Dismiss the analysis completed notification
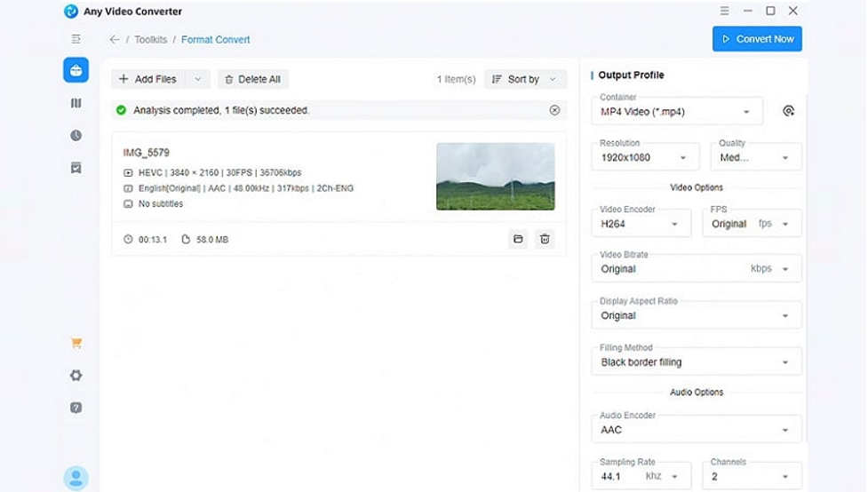The width and height of the screenshot is (868, 492). tap(554, 110)
